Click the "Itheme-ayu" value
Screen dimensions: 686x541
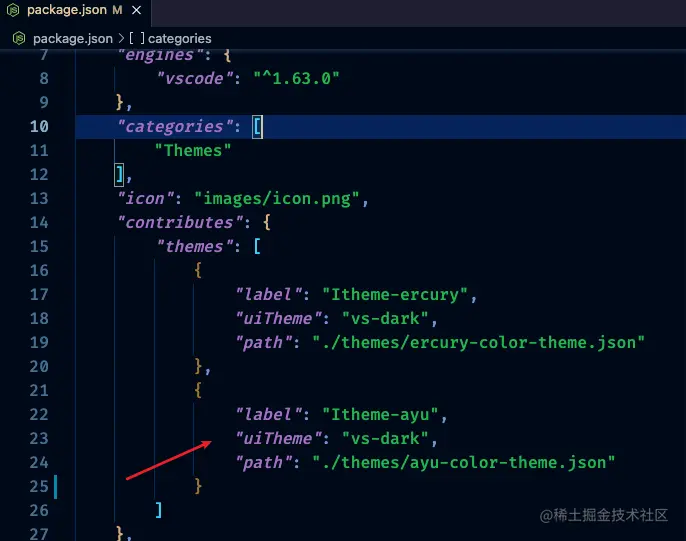click(x=380, y=414)
